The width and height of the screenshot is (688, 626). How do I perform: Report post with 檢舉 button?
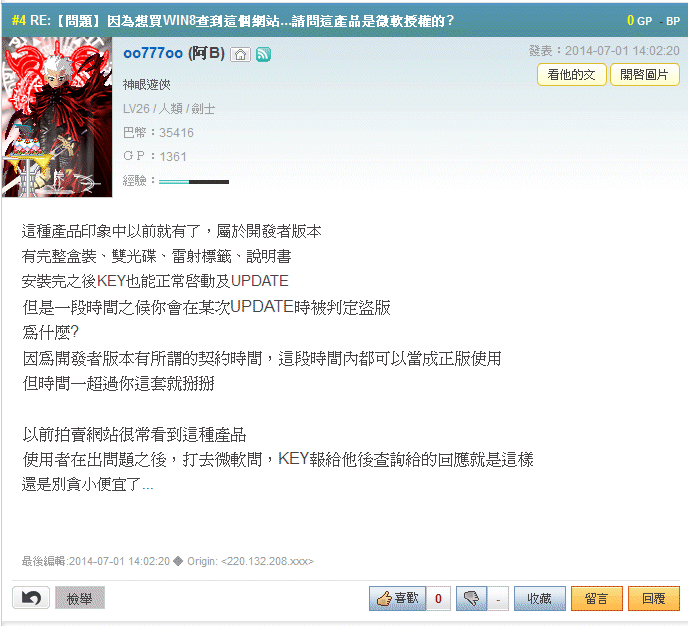tap(80, 598)
